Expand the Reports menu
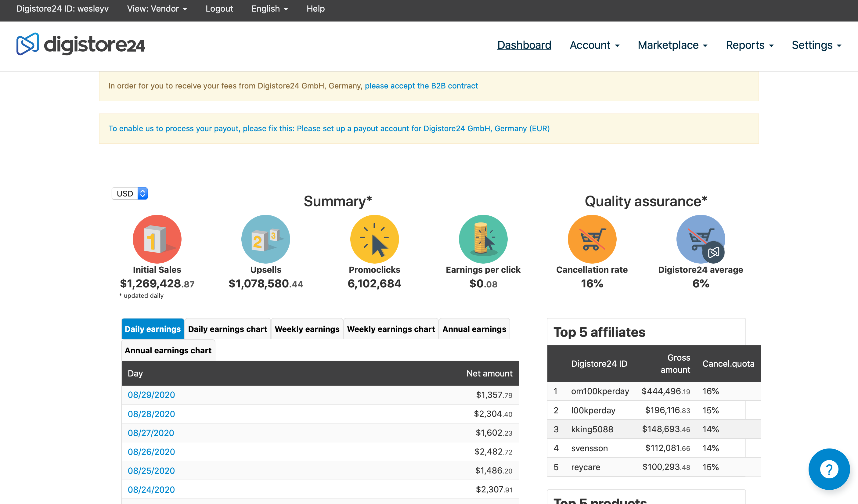Image resolution: width=858 pixels, height=504 pixels. tap(750, 45)
